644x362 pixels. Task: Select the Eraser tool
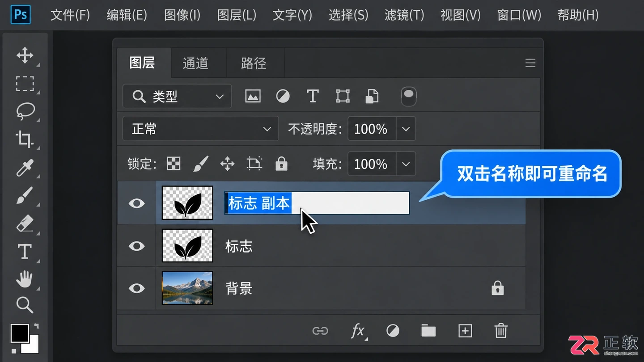25,223
